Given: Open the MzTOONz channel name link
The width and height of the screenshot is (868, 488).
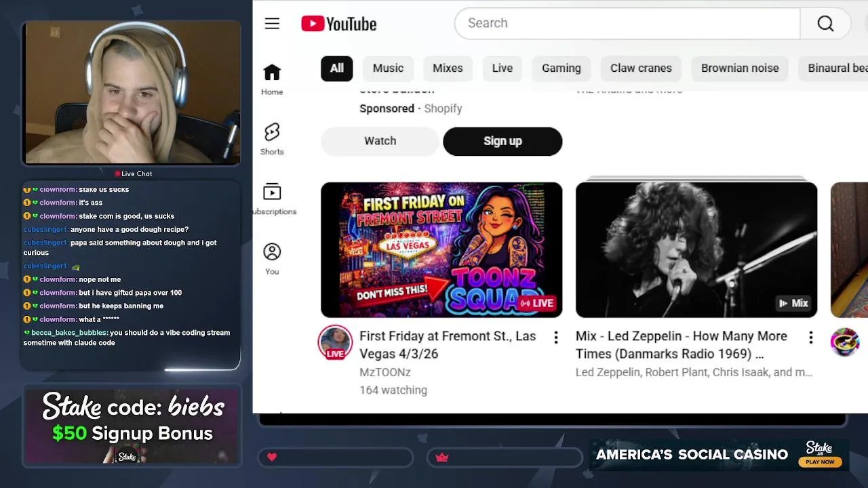Looking at the screenshot, I should coord(385,372).
